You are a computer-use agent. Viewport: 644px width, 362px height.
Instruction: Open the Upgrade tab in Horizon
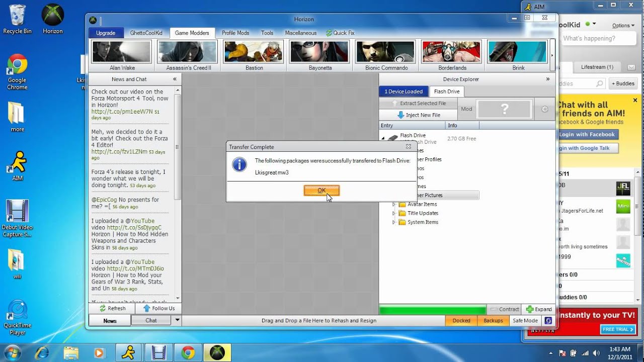[x=106, y=33]
